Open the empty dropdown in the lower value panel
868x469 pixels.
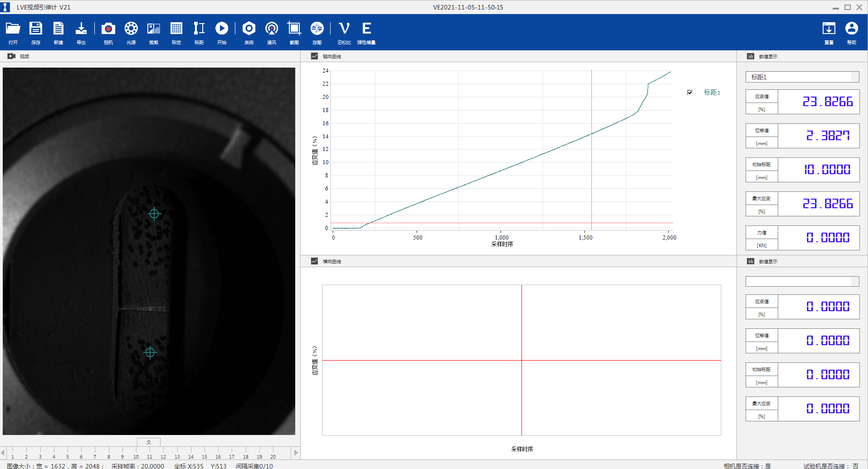[x=802, y=282]
